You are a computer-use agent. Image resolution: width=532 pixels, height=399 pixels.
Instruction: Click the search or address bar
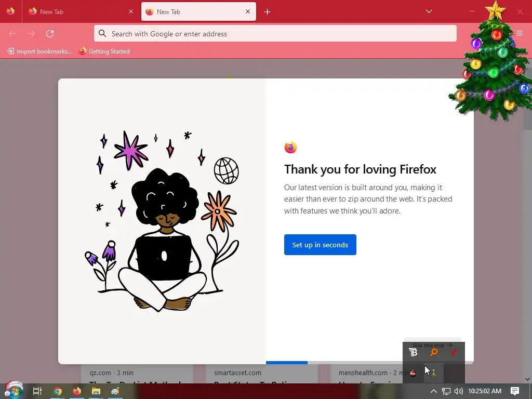275,34
